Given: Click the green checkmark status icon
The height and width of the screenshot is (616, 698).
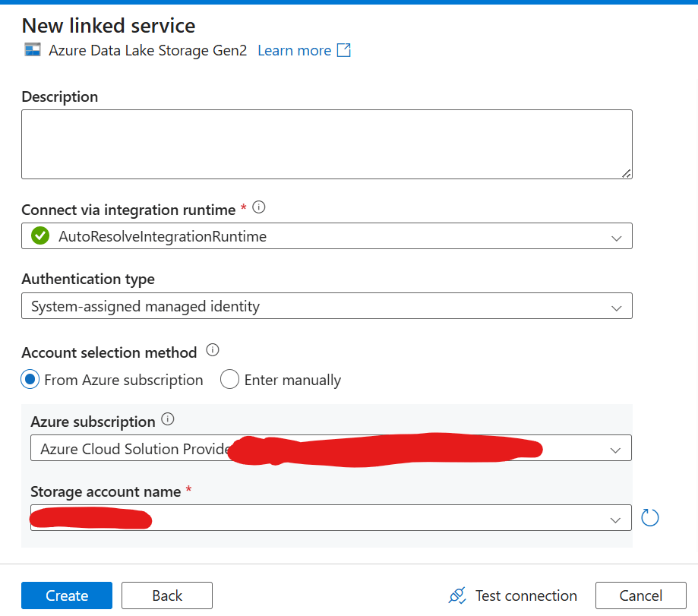Looking at the screenshot, I should coord(40,236).
